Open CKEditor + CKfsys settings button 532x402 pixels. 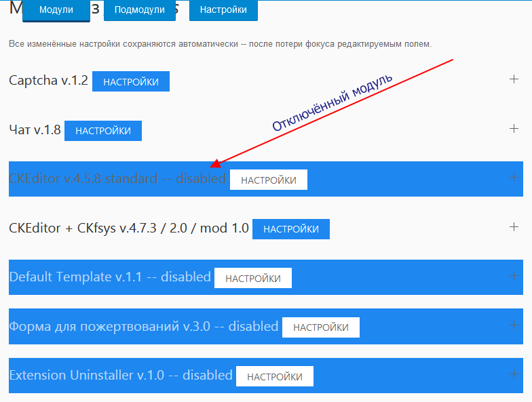(291, 229)
